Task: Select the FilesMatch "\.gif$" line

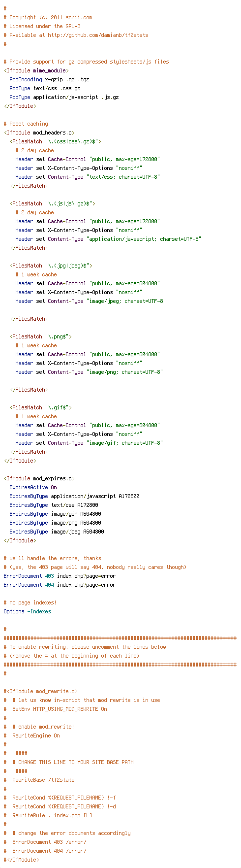Action: tap(40, 407)
